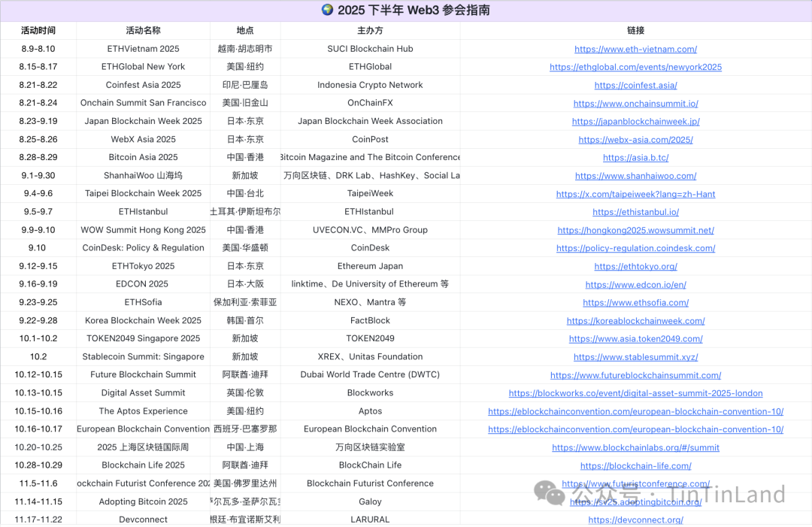This screenshot has width=812, height=527.
Task: Visit the blockchain-life.com link
Action: [x=635, y=466]
